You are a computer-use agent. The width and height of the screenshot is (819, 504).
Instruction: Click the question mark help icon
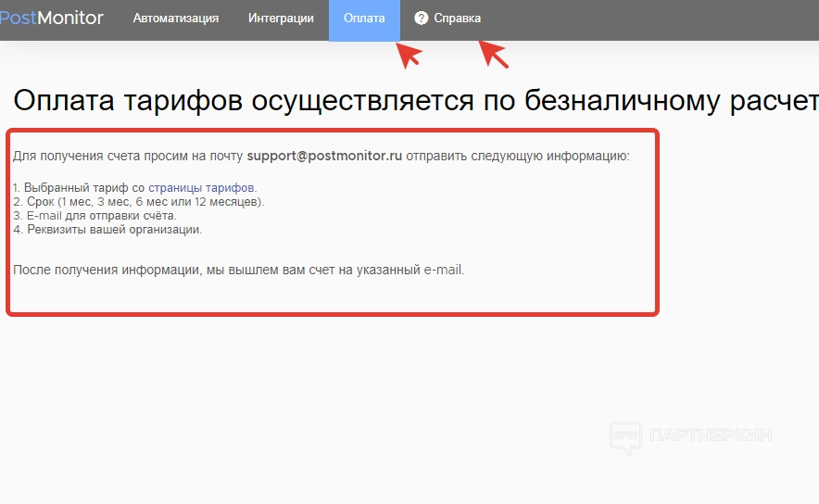[421, 19]
